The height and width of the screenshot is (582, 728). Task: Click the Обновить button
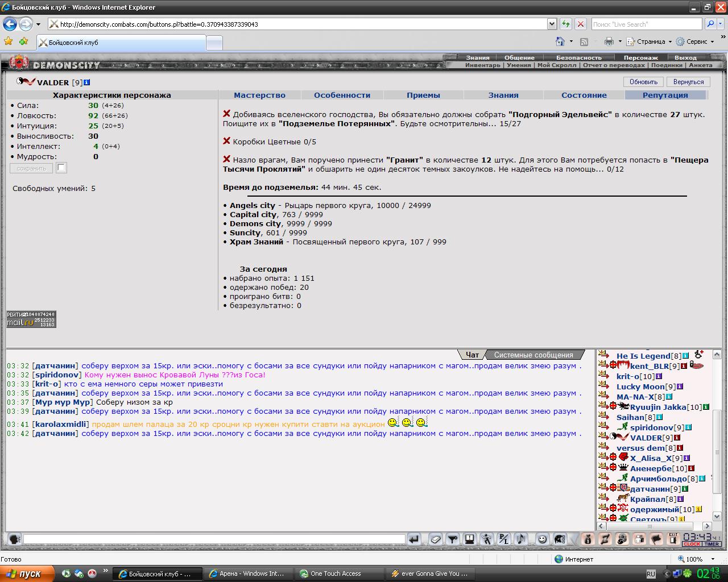coord(643,82)
